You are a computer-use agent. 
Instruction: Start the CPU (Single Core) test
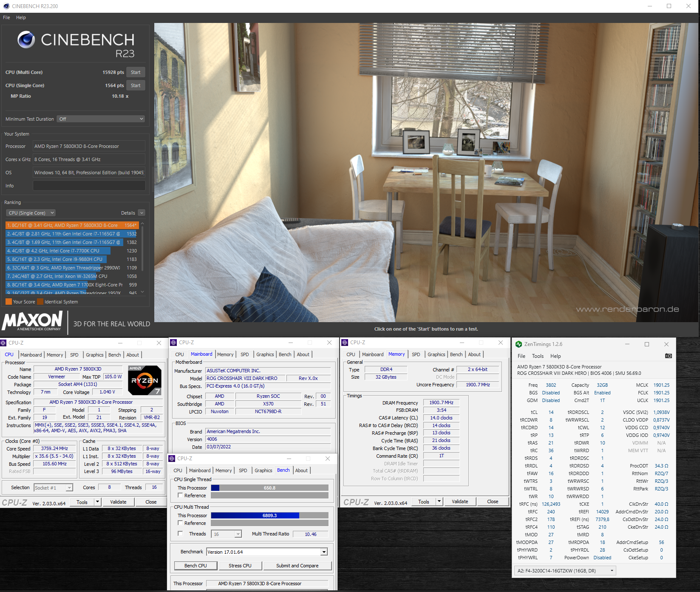coord(136,85)
